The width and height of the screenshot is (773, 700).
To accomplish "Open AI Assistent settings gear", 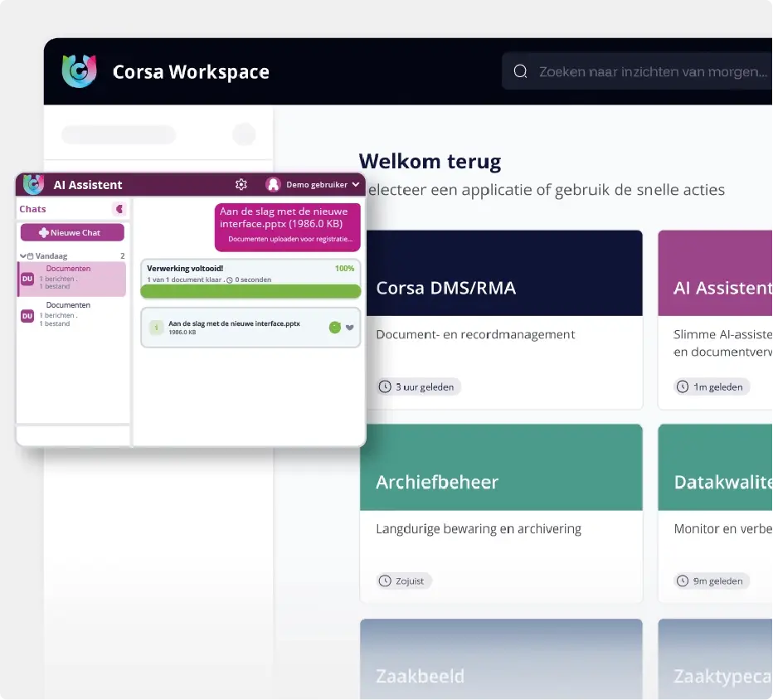I will pos(241,184).
